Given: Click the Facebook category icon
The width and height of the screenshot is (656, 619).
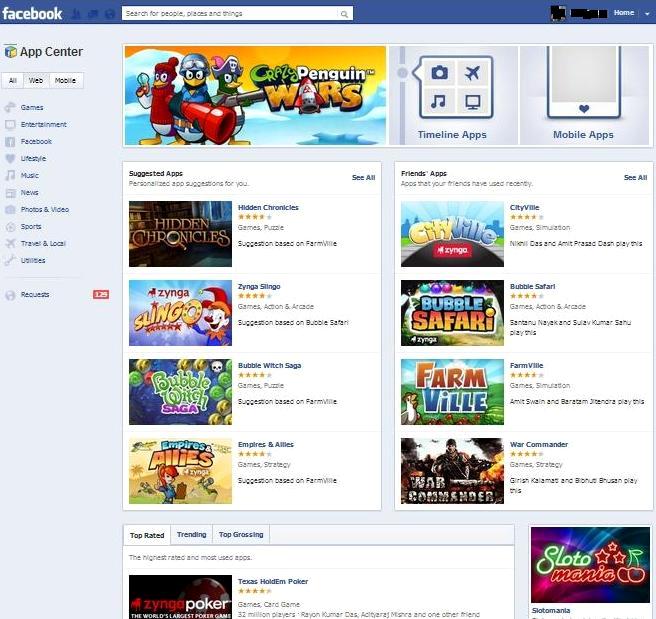Looking at the screenshot, I should tap(10, 142).
